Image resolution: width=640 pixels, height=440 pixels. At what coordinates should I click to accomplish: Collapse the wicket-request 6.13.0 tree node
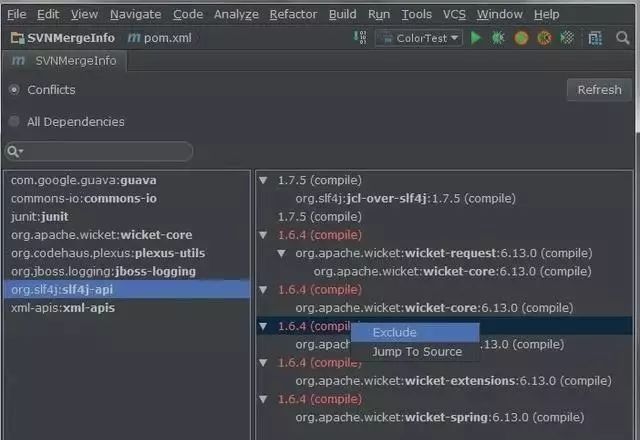[282, 253]
